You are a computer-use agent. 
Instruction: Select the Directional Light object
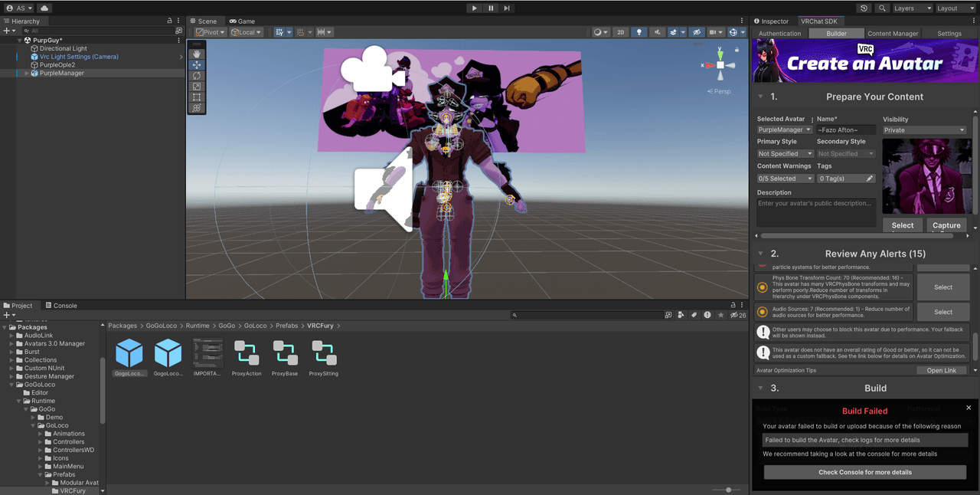[x=64, y=48]
